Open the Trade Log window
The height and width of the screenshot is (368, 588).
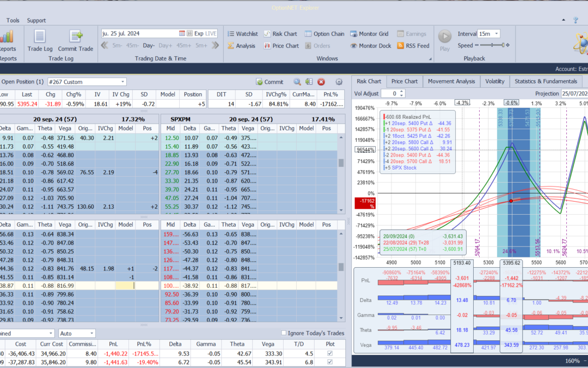click(x=40, y=40)
